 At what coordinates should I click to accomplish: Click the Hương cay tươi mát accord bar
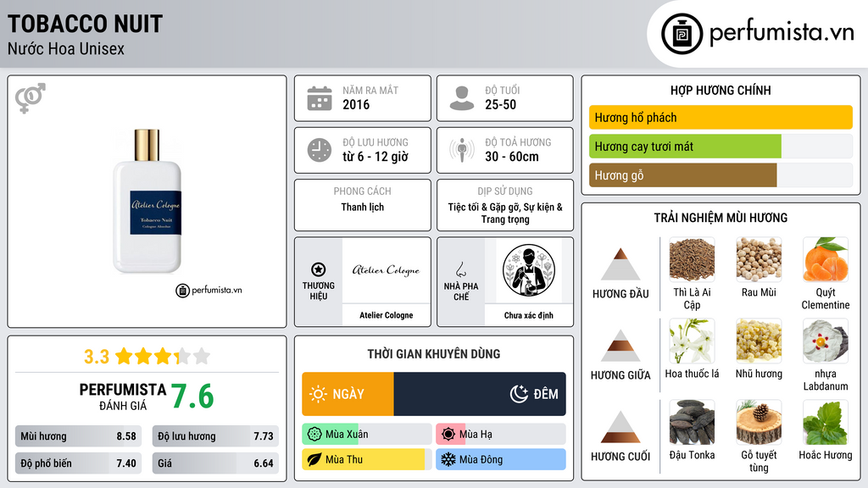(721, 147)
